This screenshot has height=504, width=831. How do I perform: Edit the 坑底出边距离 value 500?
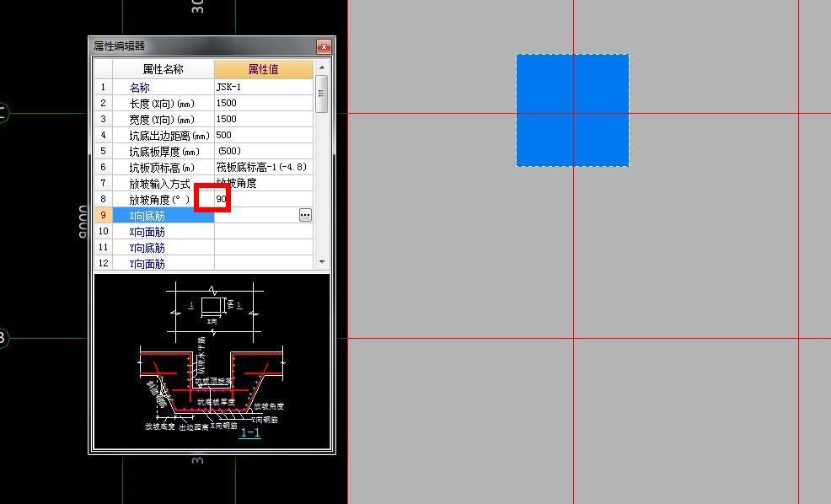(x=264, y=135)
